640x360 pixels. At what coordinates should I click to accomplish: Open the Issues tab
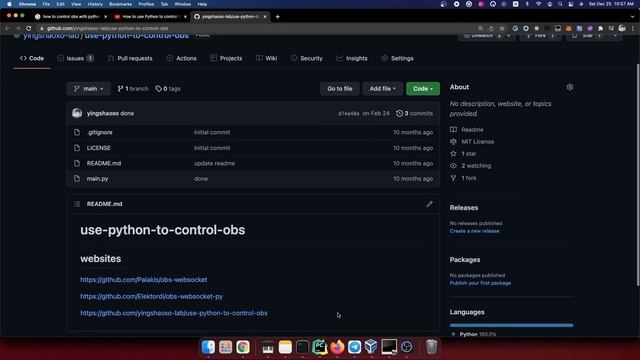(x=76, y=58)
